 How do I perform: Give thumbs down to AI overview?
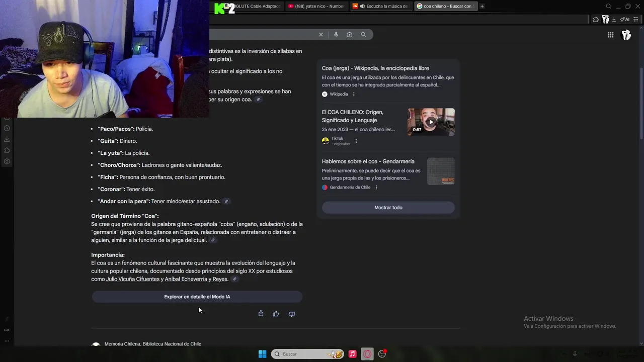(291, 314)
